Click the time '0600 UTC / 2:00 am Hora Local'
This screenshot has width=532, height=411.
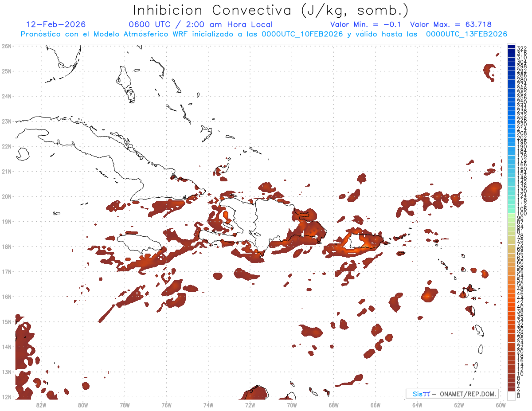(200, 24)
